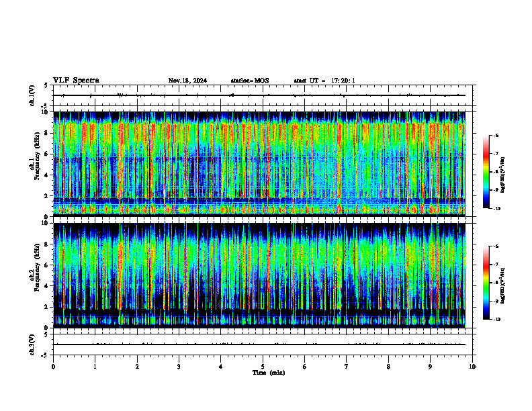
Task: Click the "-6" label on ch.1 colorbar
Action: coord(496,135)
